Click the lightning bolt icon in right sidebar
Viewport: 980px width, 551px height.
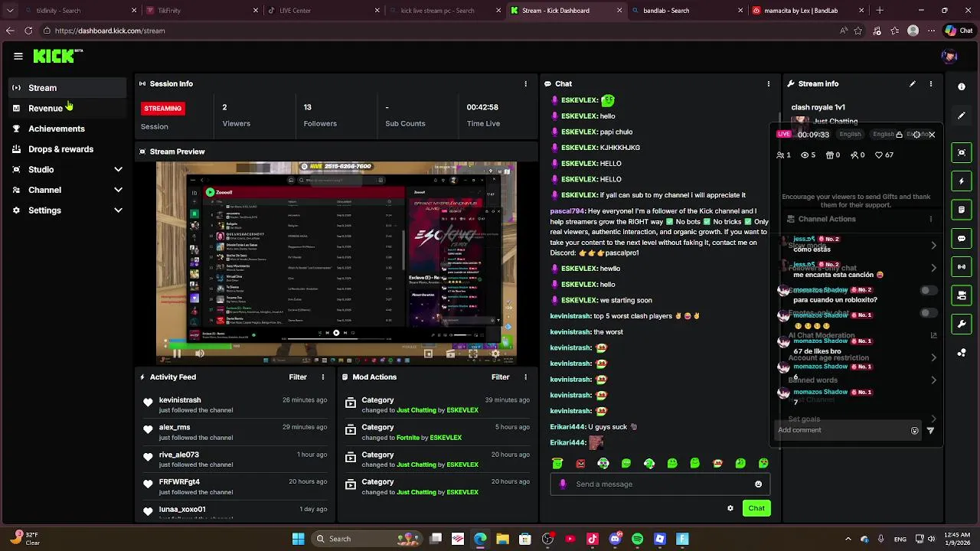click(962, 181)
